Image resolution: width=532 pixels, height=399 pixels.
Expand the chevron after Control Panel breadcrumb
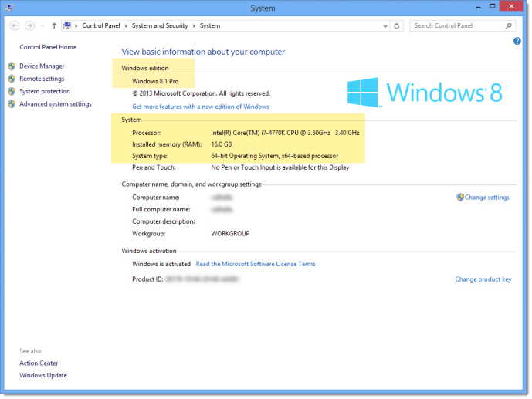[125, 25]
